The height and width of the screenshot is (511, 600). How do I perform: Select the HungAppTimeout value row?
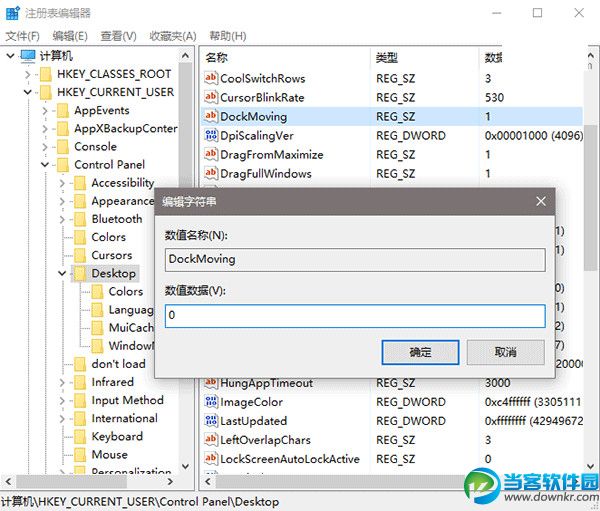pos(391,383)
